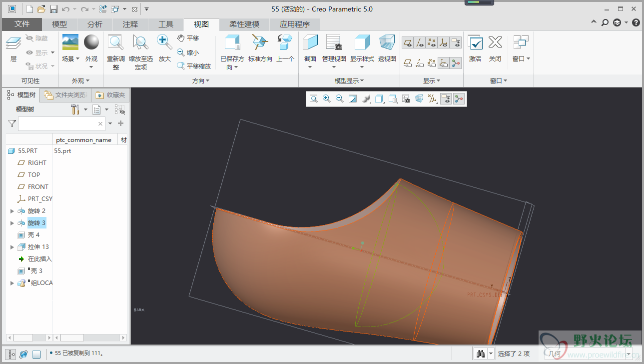Viewport: 644px width, 364px height.
Task: Switch to the 模型 ribbon tab
Action: [59, 24]
